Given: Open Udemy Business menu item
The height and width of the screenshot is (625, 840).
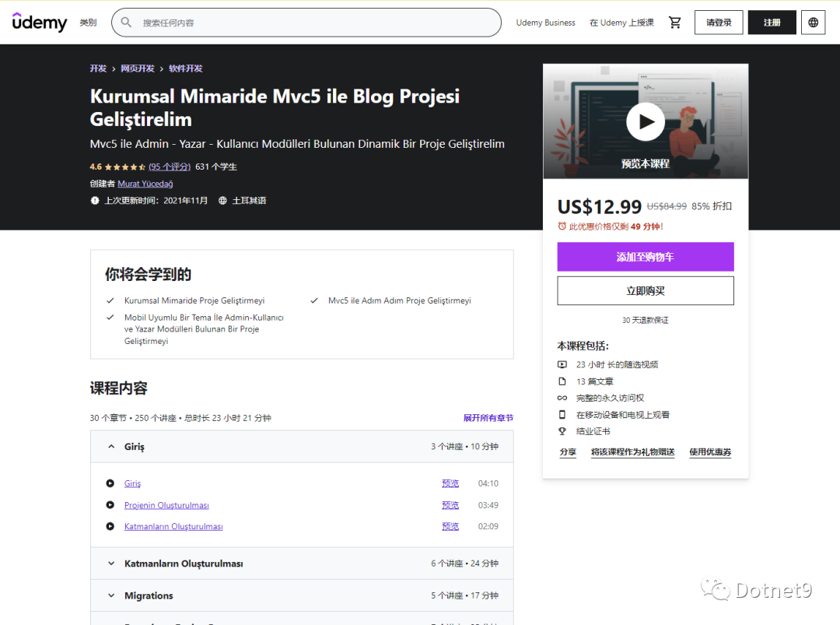Looking at the screenshot, I should click(x=545, y=23).
